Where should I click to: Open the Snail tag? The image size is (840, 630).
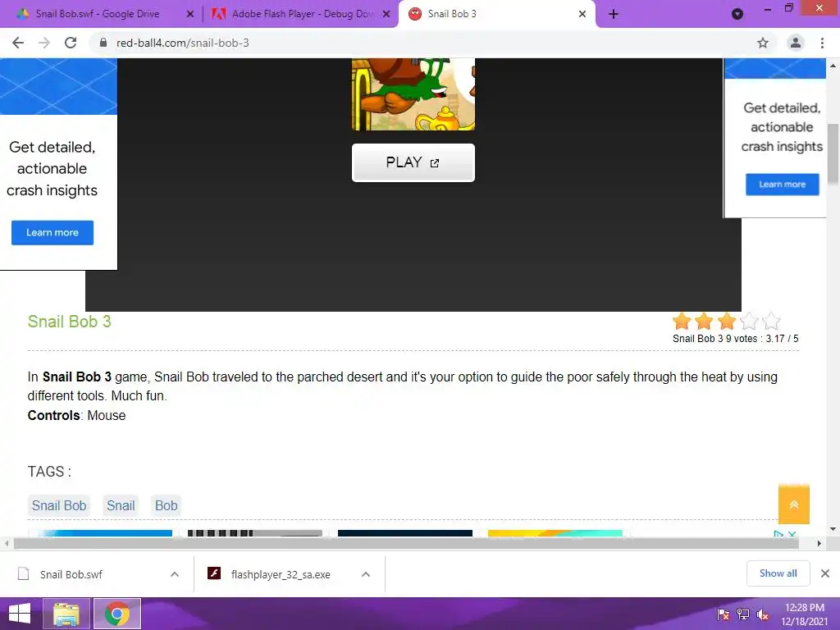[x=121, y=505]
